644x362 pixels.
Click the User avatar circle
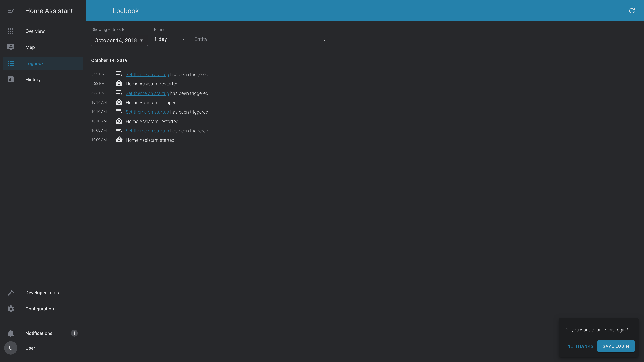coord(11,348)
